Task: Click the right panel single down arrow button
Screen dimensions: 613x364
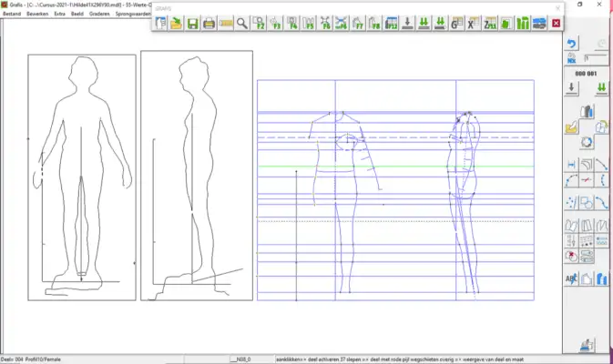Action: [x=571, y=87]
